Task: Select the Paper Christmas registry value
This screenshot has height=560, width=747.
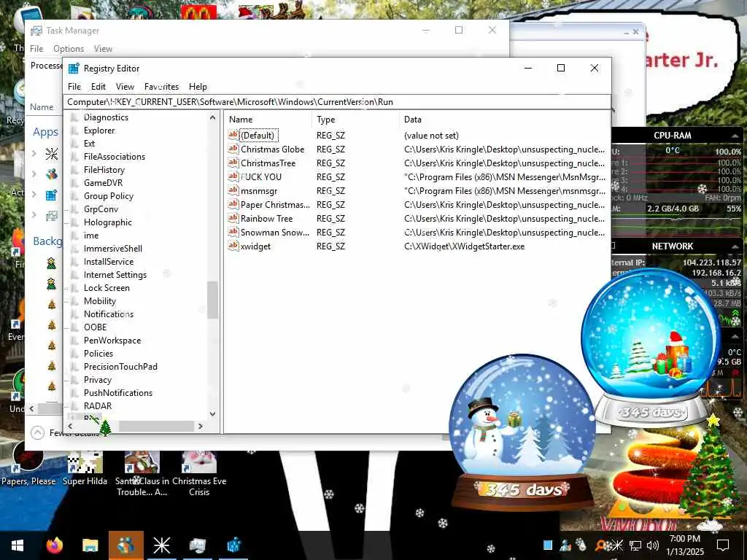Action: click(x=275, y=204)
